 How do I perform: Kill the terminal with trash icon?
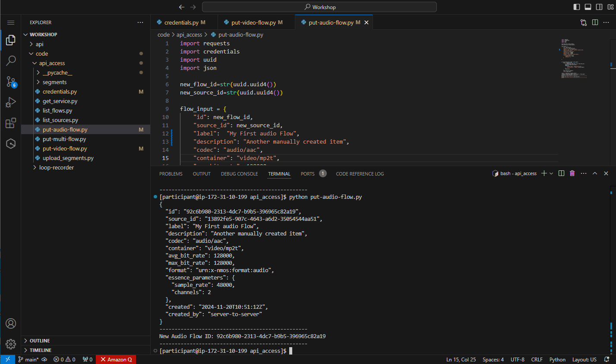[572, 173]
